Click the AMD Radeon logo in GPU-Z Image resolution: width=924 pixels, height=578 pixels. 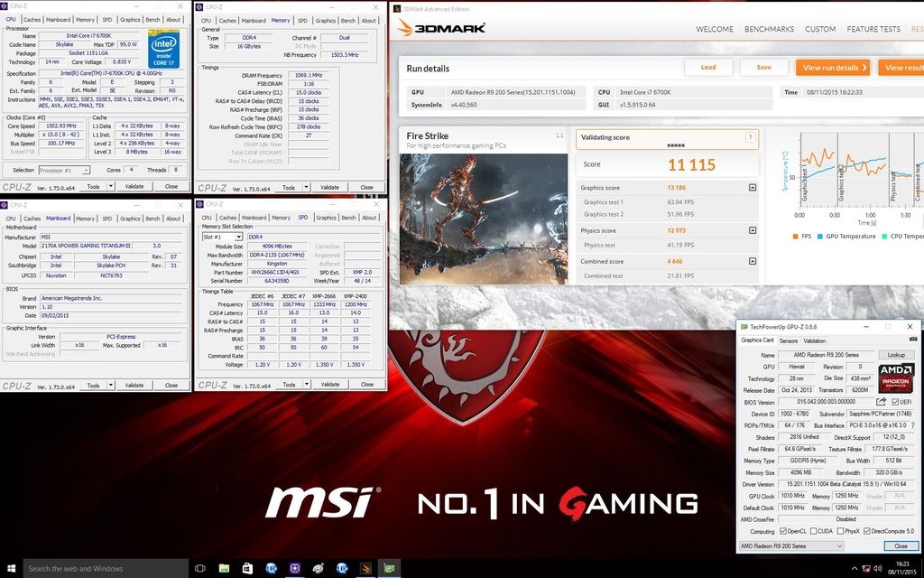896,378
